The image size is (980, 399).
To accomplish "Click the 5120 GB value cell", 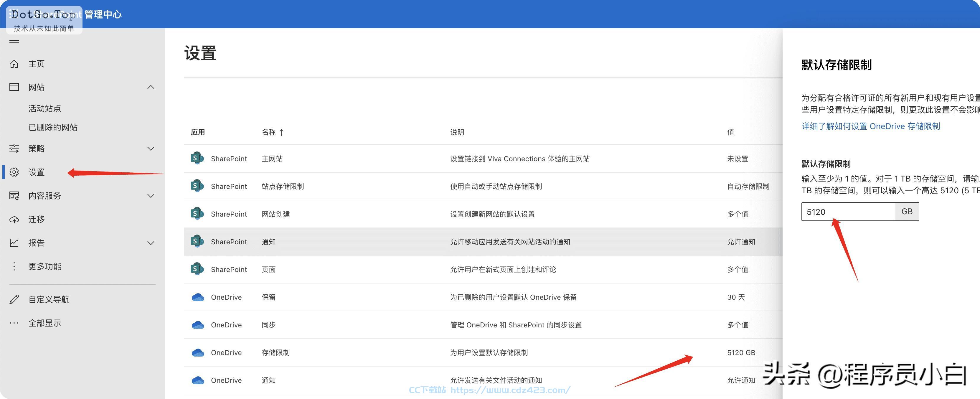I will point(741,353).
